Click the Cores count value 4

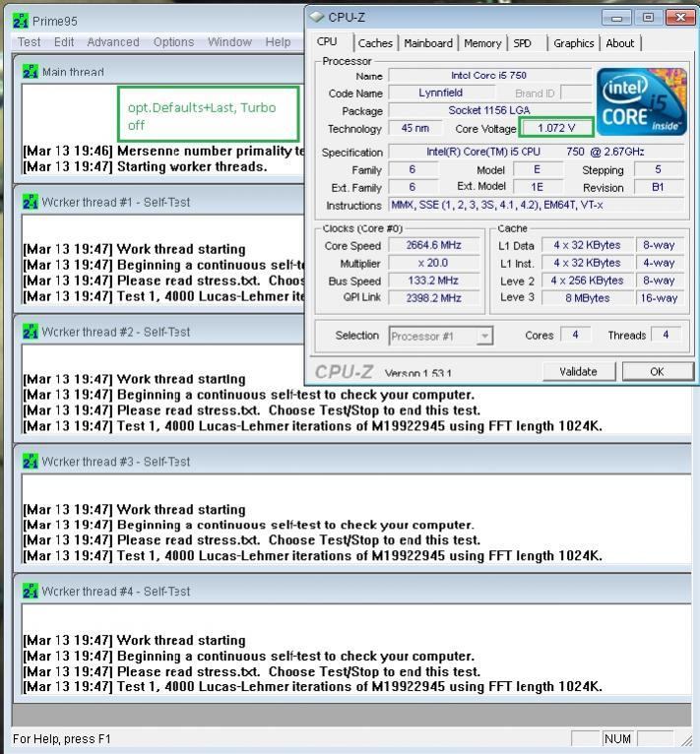(x=575, y=335)
